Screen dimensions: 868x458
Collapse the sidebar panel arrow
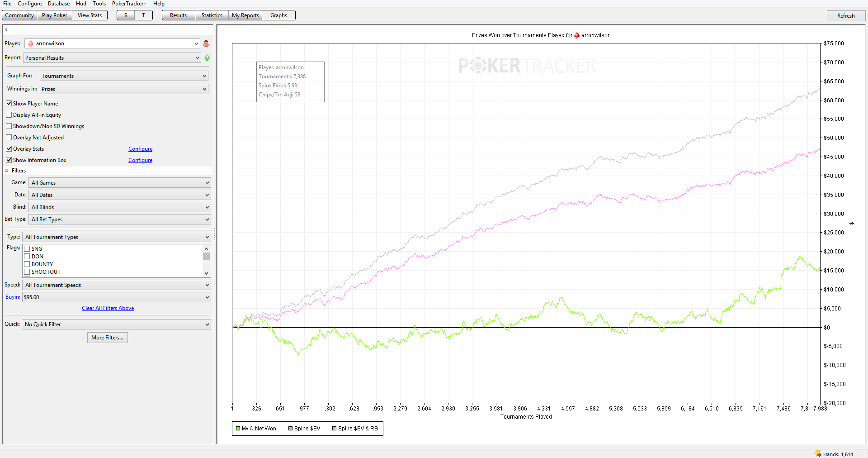[6, 29]
